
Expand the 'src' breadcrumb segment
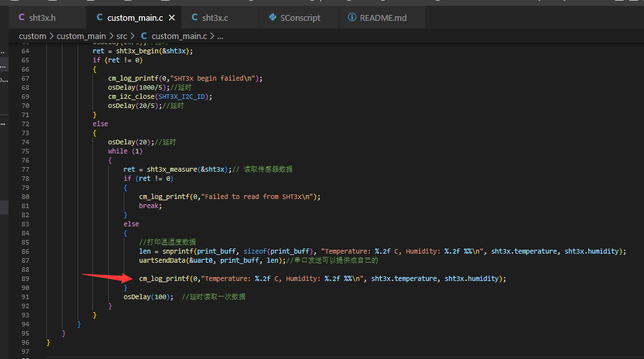[x=122, y=36]
